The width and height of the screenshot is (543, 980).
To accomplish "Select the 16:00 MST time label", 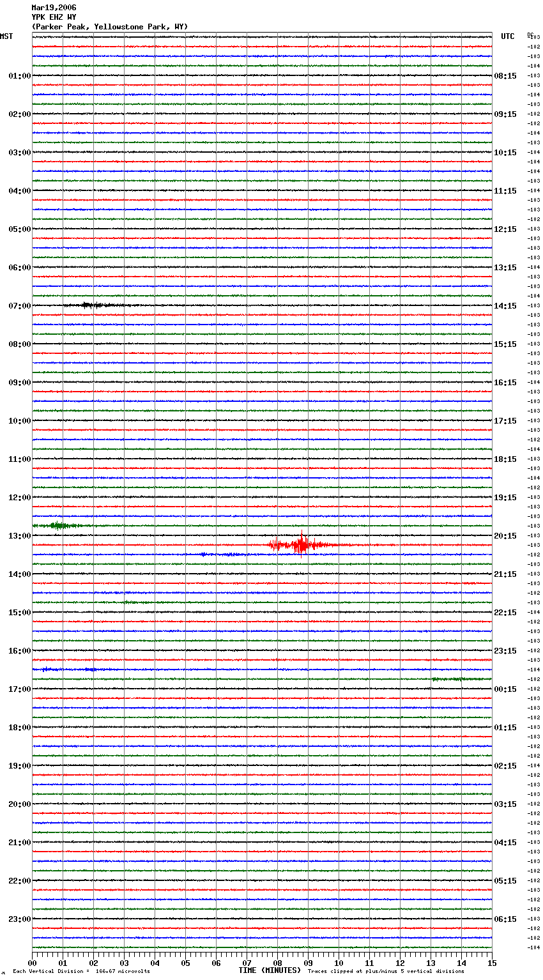I will [x=20, y=651].
